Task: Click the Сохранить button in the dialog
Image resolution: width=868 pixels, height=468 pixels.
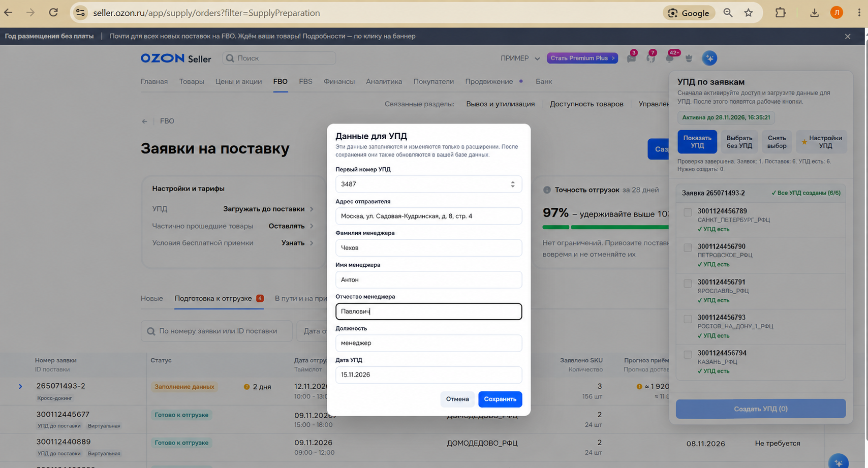Action: point(500,399)
